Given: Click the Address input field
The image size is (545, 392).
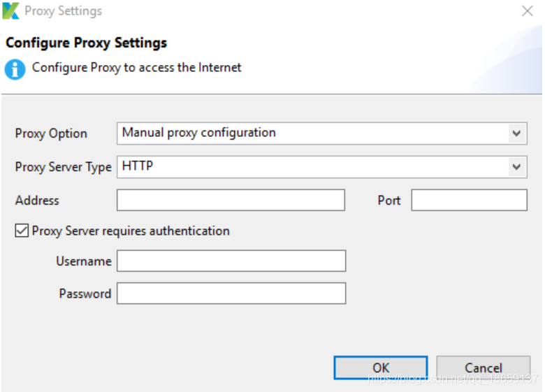Looking at the screenshot, I should click(x=231, y=200).
